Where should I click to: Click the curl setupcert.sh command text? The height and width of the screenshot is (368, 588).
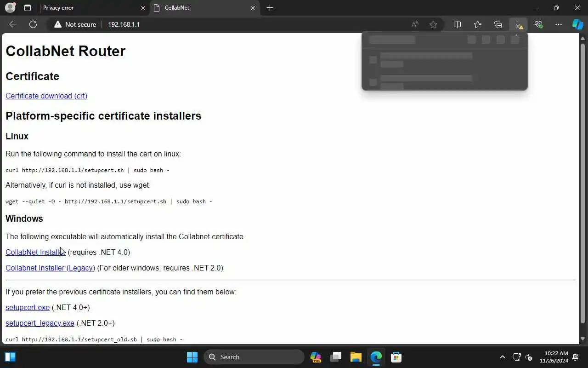coord(87,170)
